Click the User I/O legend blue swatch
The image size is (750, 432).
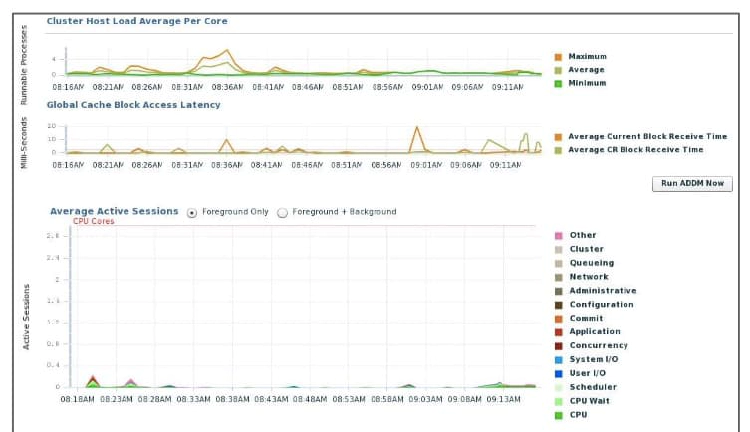point(558,374)
